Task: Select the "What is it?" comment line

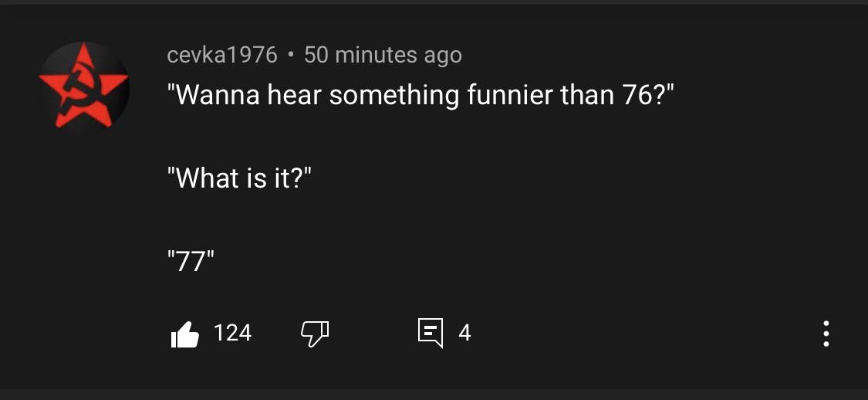Action: 239,179
